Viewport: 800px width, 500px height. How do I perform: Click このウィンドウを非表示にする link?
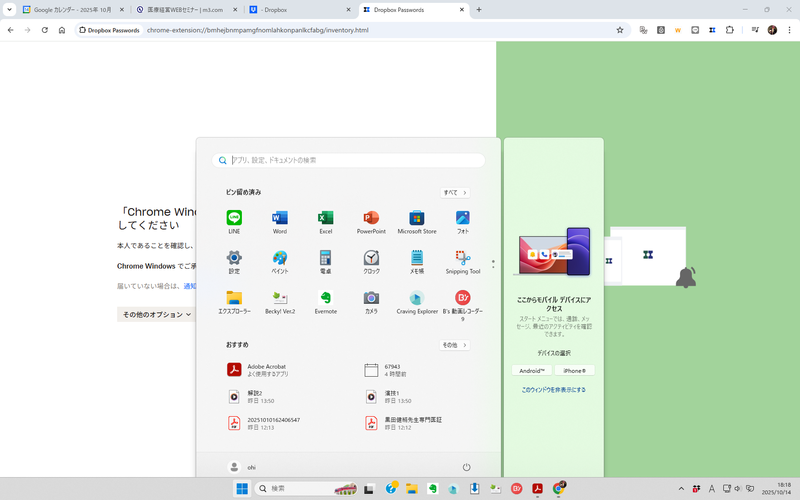point(553,389)
